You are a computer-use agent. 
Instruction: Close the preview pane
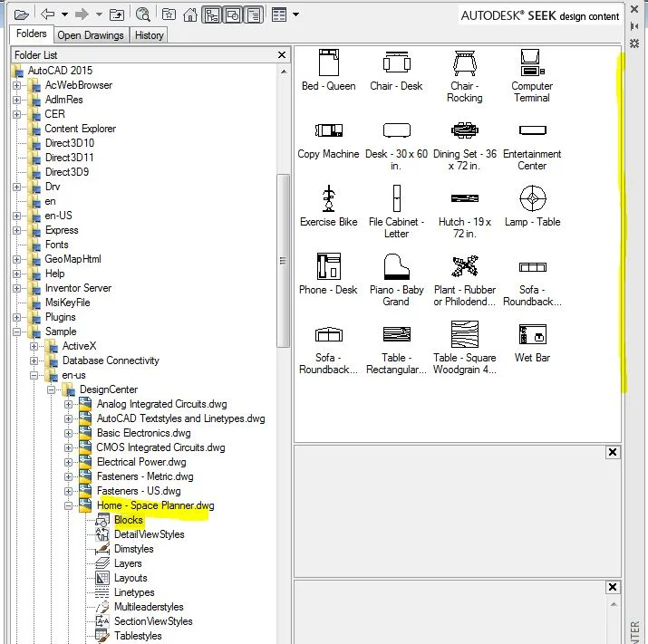613,452
